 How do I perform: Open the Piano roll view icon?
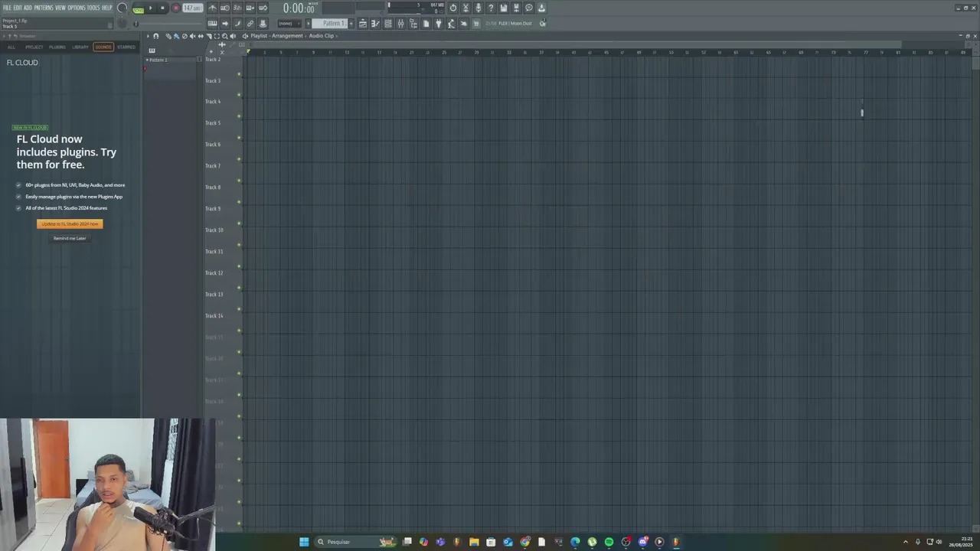[375, 23]
